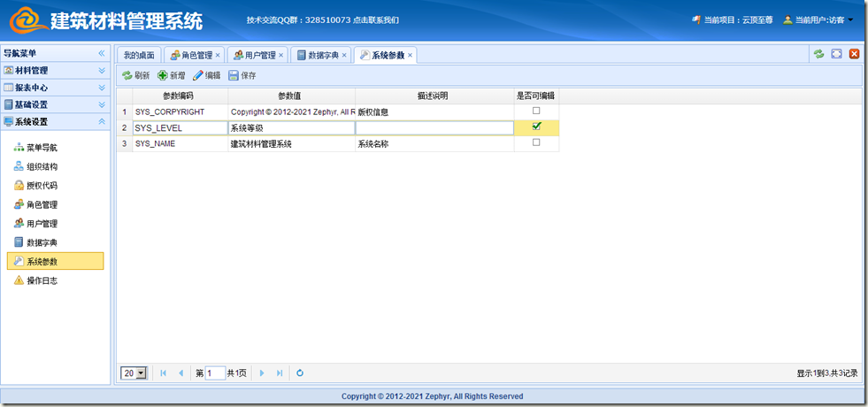The height and width of the screenshot is (407, 868).
Task: Uncheck the editable box for SYS_LEVEL
Action: tap(536, 127)
